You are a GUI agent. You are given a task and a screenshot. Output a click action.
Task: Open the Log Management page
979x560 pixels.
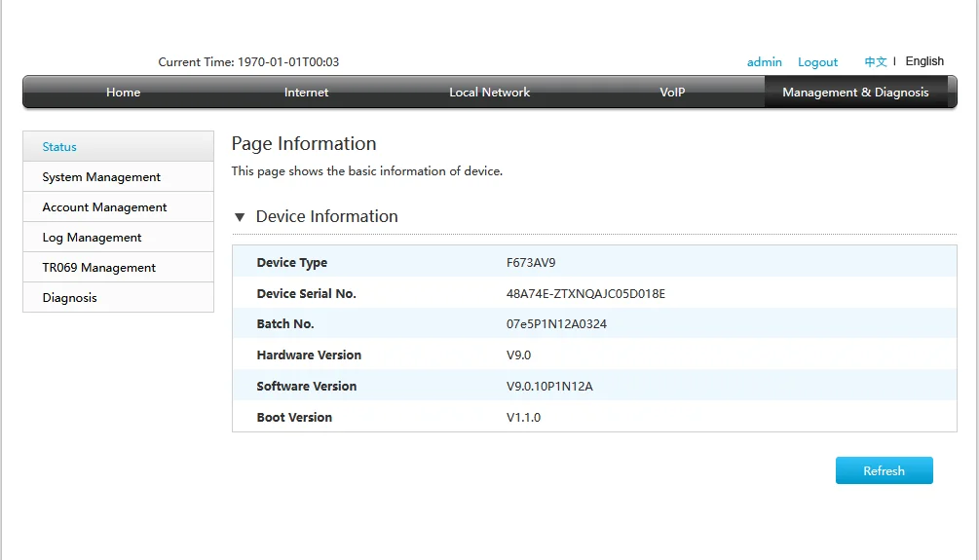(92, 238)
